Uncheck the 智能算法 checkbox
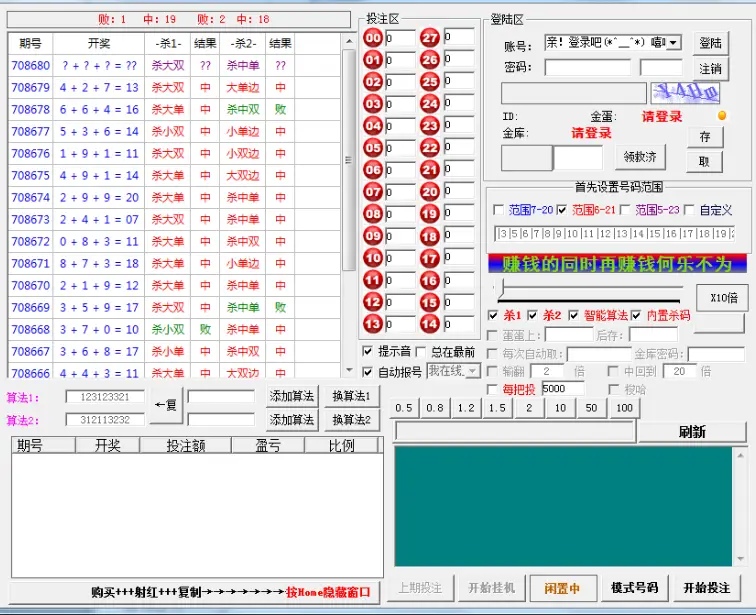The height and width of the screenshot is (615, 756). pos(574,316)
